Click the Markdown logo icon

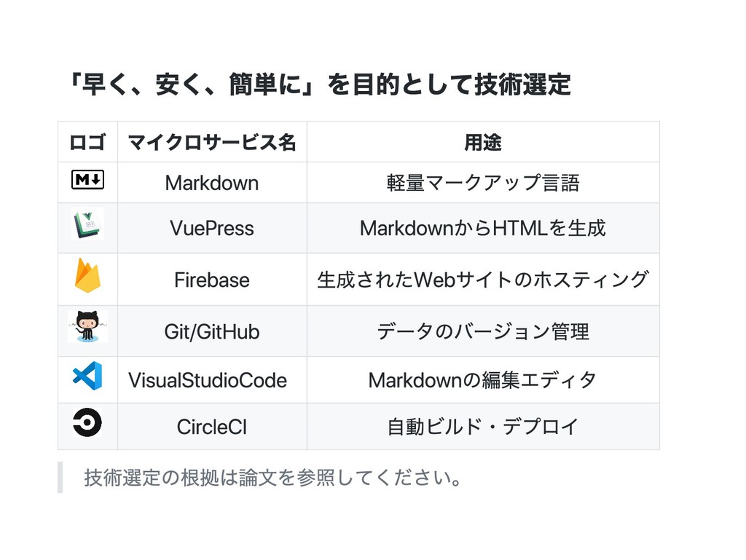[87, 180]
